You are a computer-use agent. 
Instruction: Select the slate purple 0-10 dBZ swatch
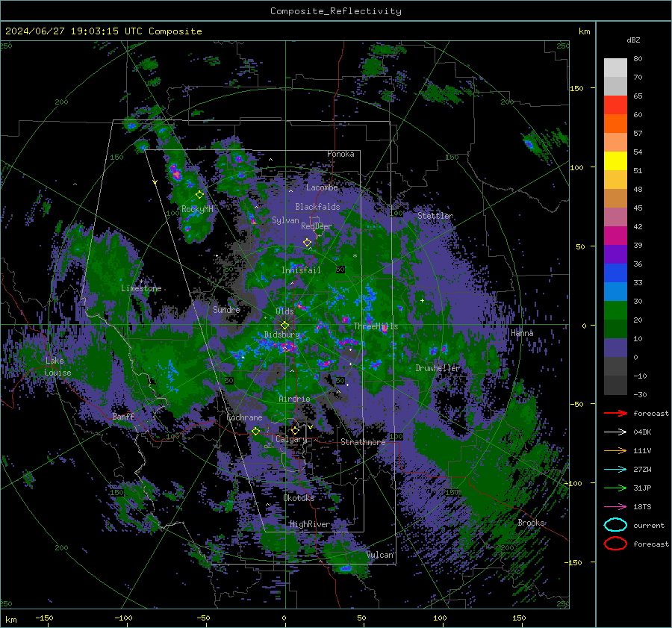tap(615, 347)
